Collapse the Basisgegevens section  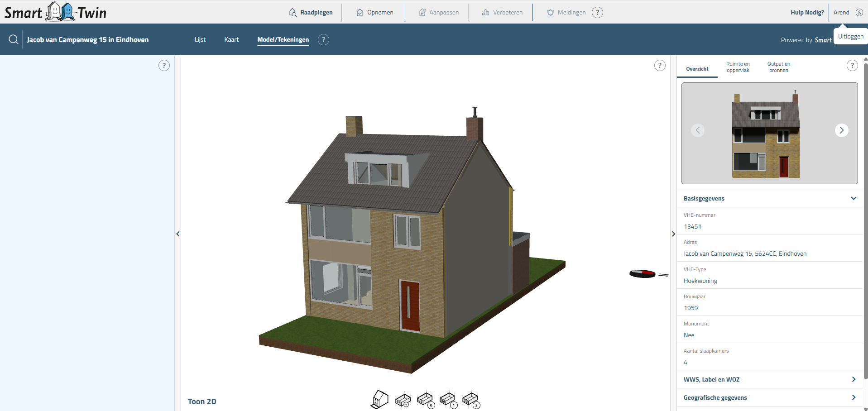854,198
